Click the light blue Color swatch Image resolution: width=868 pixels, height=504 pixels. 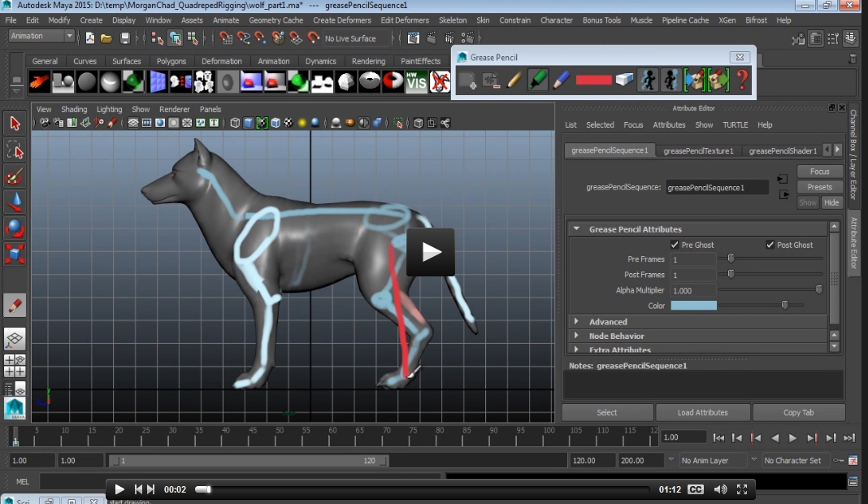[693, 305]
